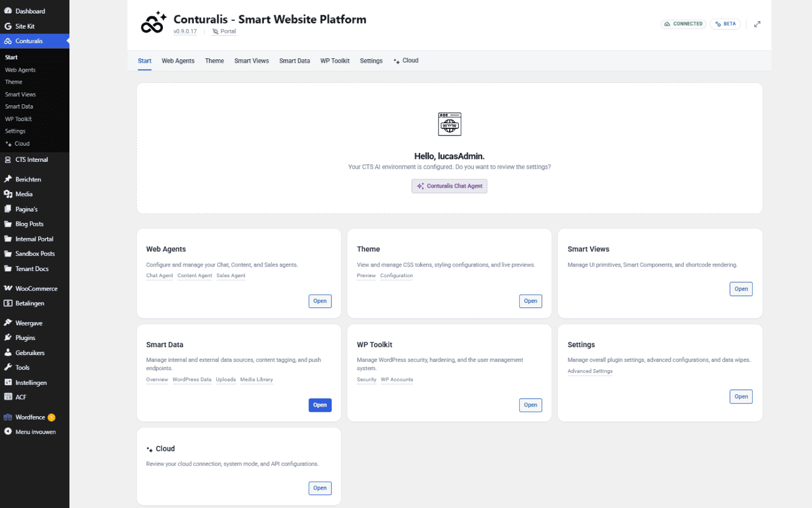Click the CTS Internal sidebar icon

(x=8, y=160)
